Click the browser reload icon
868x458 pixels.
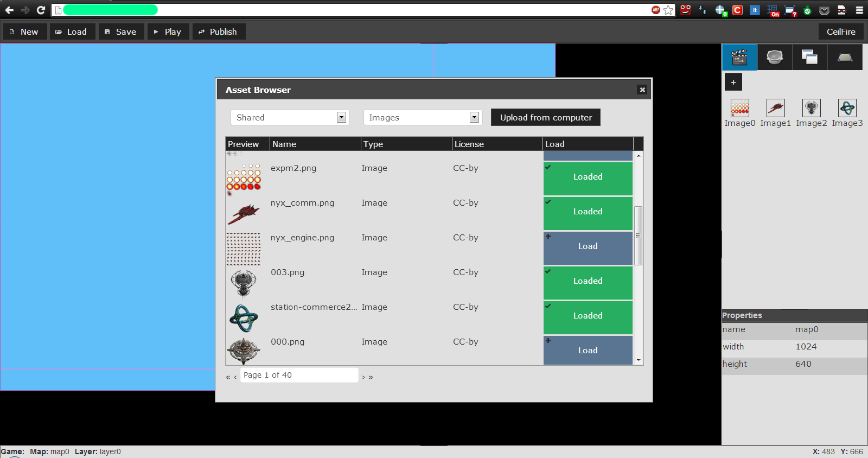coord(41,10)
